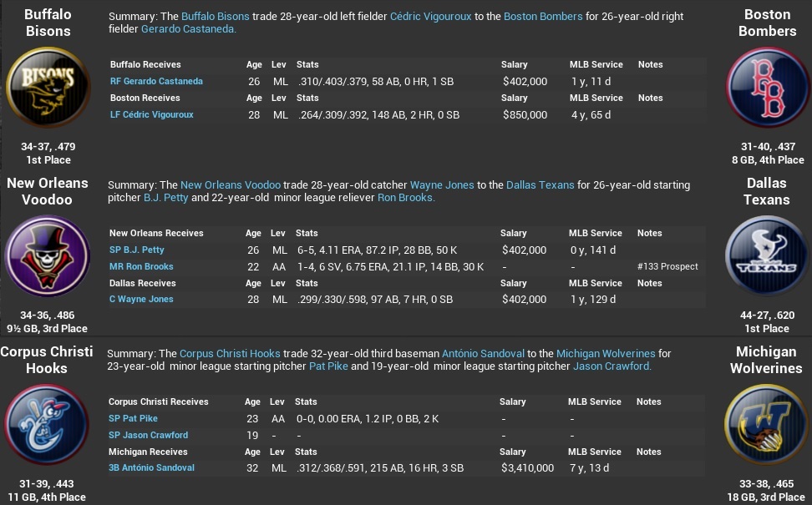Click the Michigan Wolverines glove logo
The height and width of the screenshot is (505, 812).
coord(766,424)
